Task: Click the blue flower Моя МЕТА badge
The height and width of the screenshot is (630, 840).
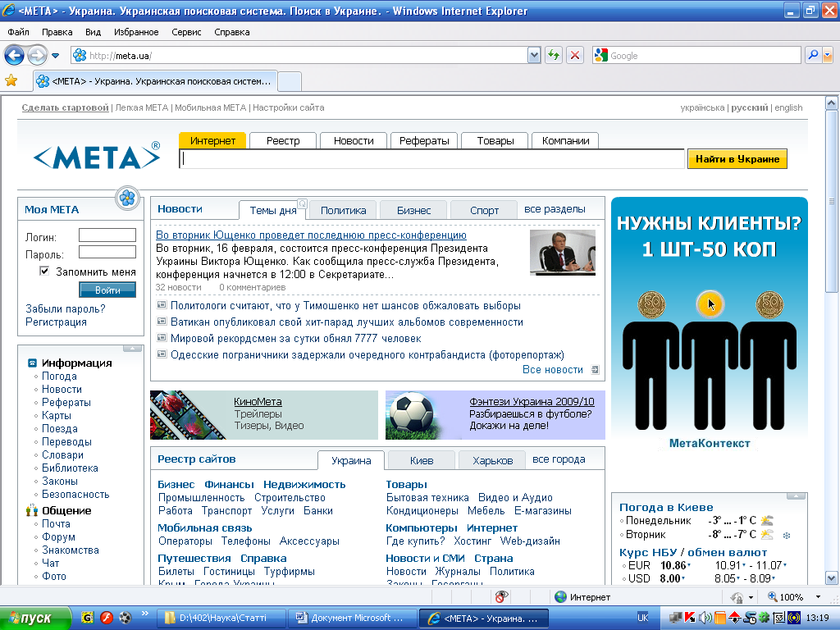Action: pyautogui.click(x=127, y=199)
